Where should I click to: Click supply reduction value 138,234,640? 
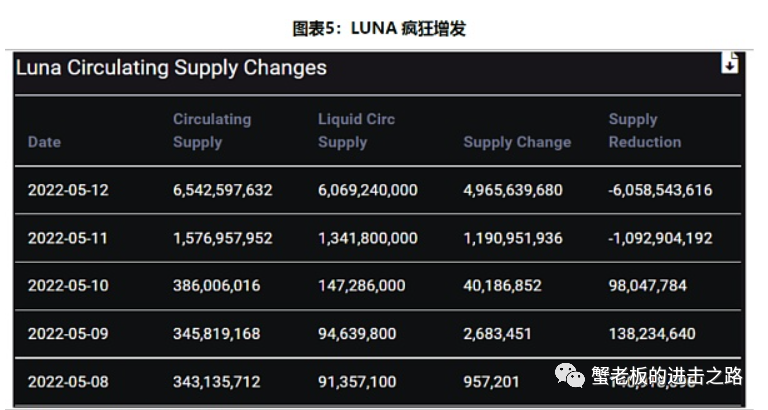652,334
